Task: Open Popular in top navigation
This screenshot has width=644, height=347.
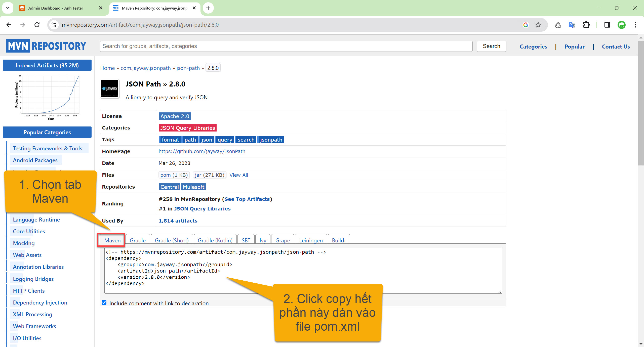Action: [x=575, y=47]
